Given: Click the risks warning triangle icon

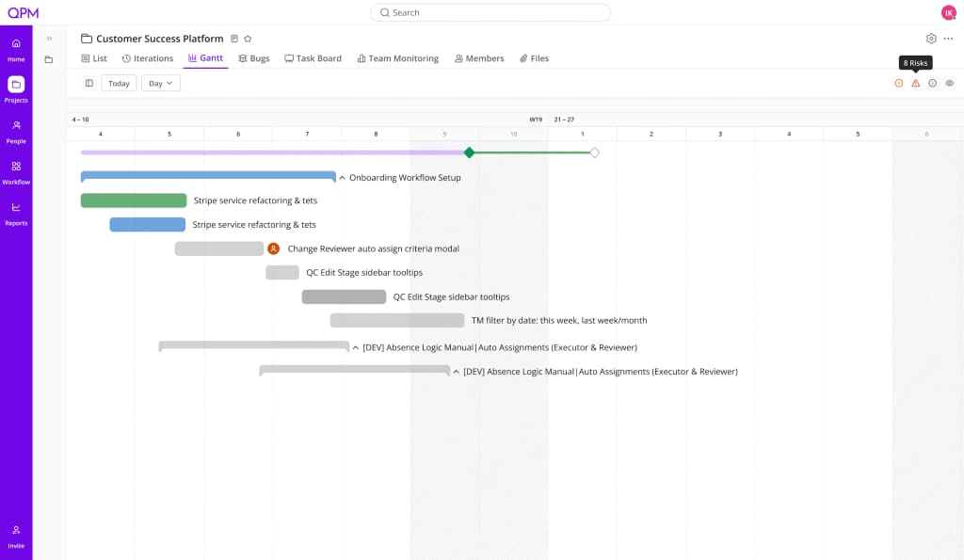Looking at the screenshot, I should click(915, 83).
